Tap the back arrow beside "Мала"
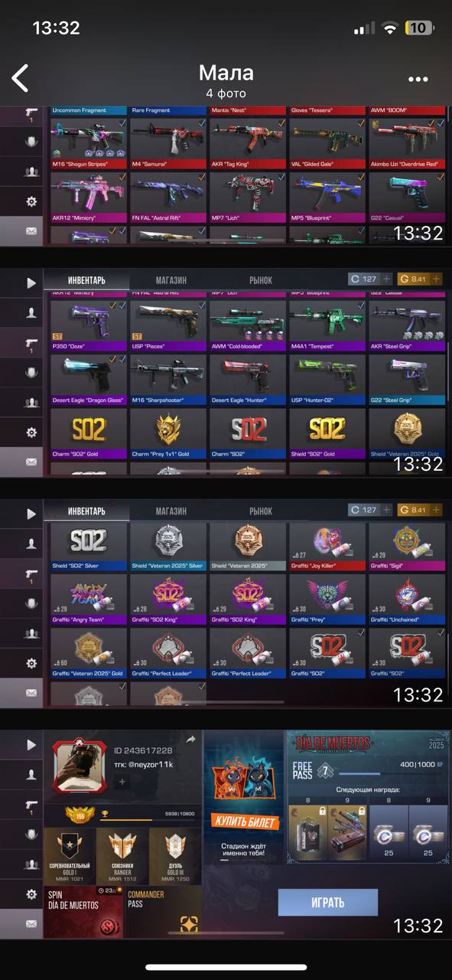 click(x=21, y=78)
